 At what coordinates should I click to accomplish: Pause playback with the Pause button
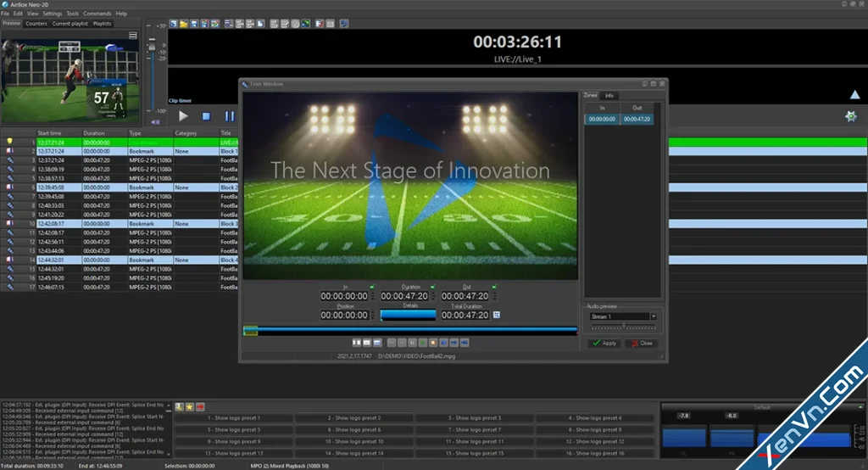(229, 116)
